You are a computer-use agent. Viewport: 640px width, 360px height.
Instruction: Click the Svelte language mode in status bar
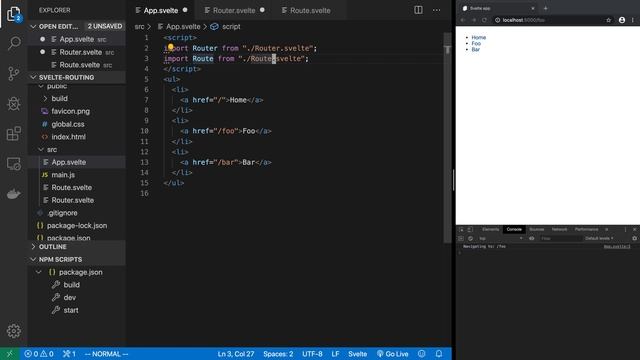(x=357, y=354)
